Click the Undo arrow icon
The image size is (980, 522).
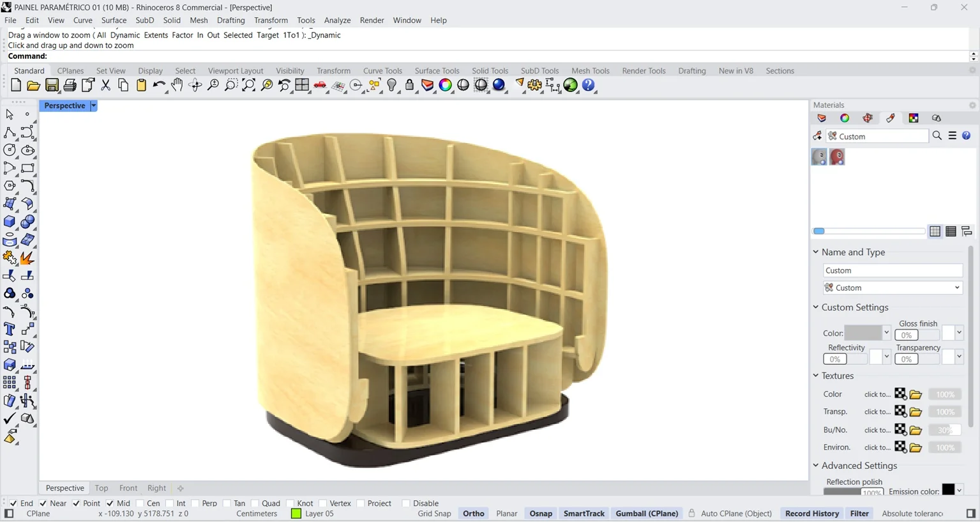click(159, 85)
